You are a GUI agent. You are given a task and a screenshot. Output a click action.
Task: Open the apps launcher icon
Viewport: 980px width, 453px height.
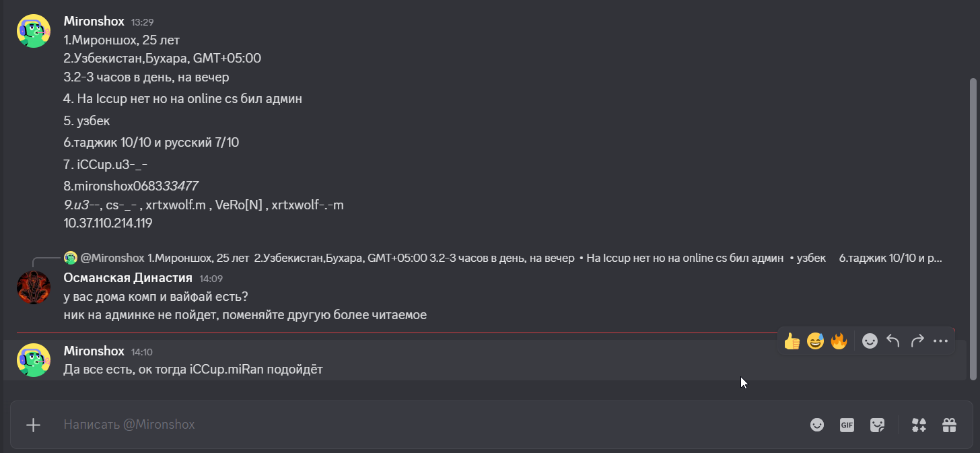(919, 425)
